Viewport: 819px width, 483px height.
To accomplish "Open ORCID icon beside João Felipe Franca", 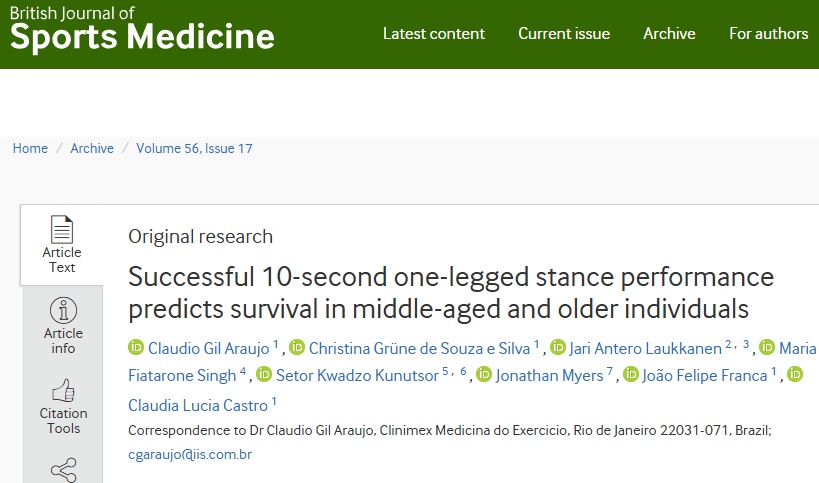I will [x=630, y=374].
